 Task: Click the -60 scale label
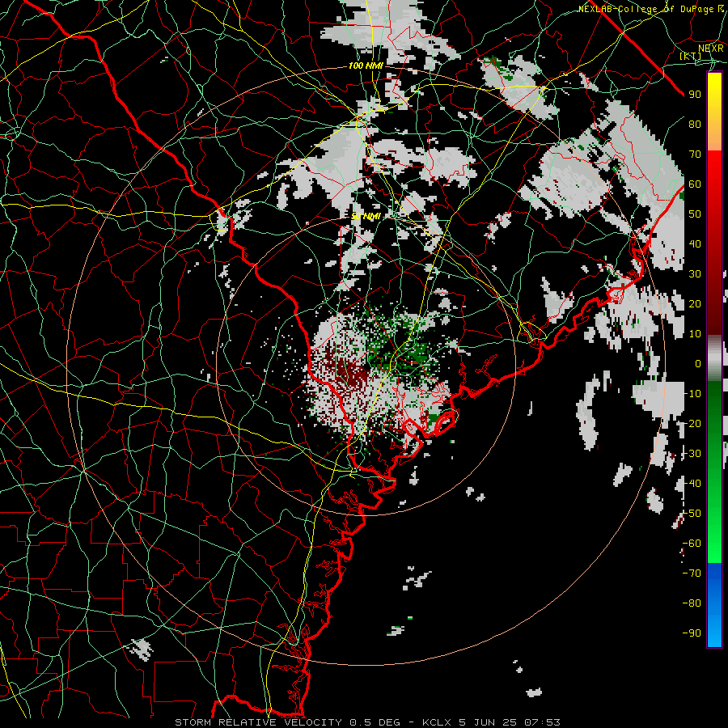tap(692, 544)
